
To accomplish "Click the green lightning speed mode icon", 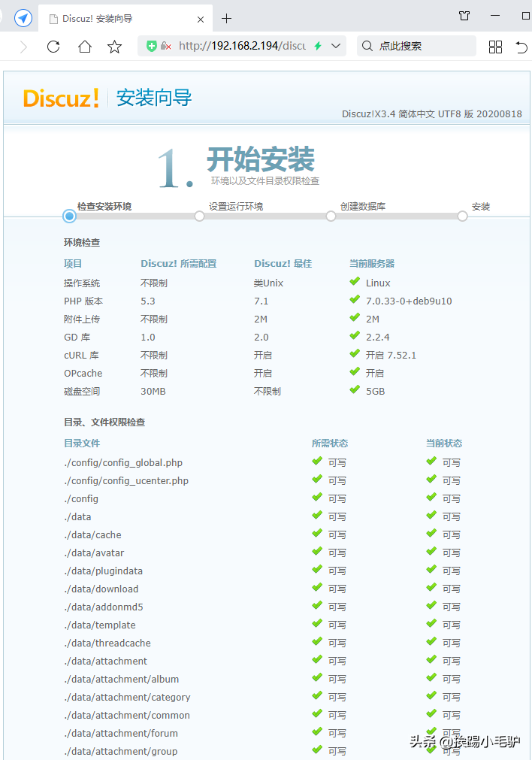I will coord(318,46).
